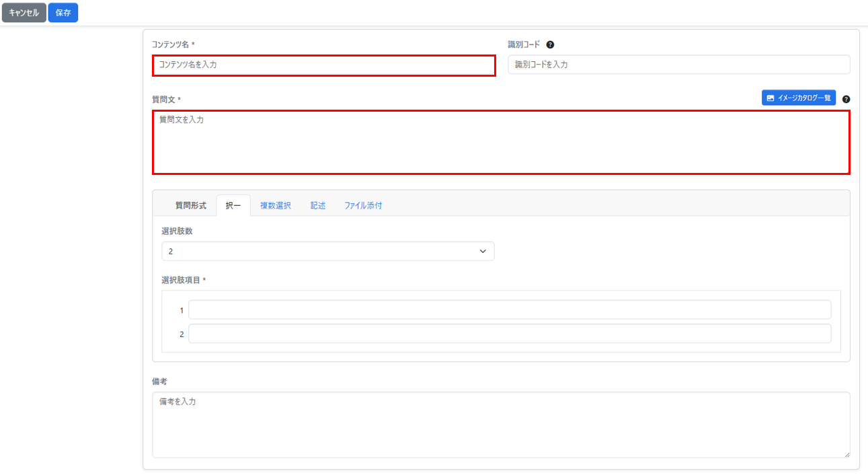This screenshot has width=868, height=475.
Task: Click the picture icon on the image catalog button
Action: [x=771, y=98]
